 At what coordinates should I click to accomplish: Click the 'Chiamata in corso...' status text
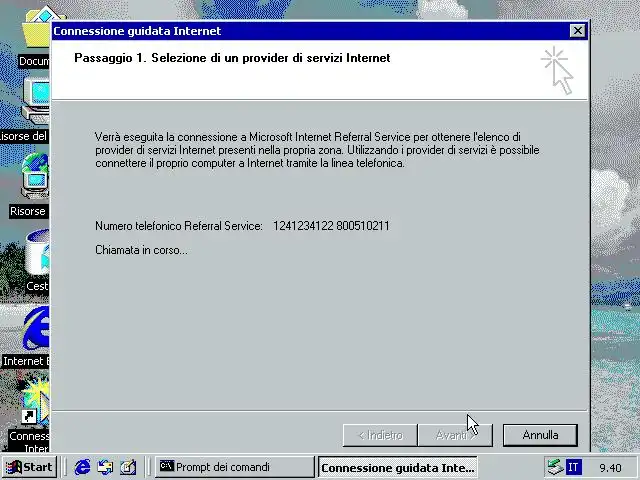pyautogui.click(x=141, y=250)
